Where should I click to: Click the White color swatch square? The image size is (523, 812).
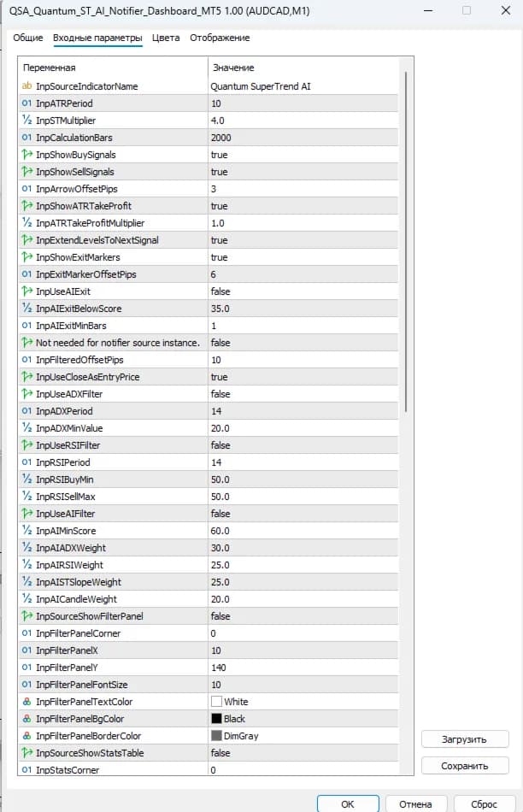[x=216, y=701]
